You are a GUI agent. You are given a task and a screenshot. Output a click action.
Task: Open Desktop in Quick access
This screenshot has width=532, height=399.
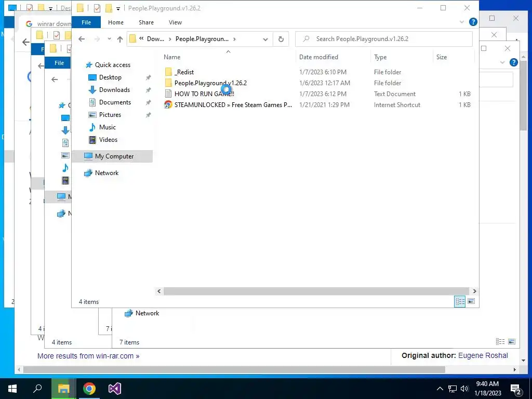(110, 77)
